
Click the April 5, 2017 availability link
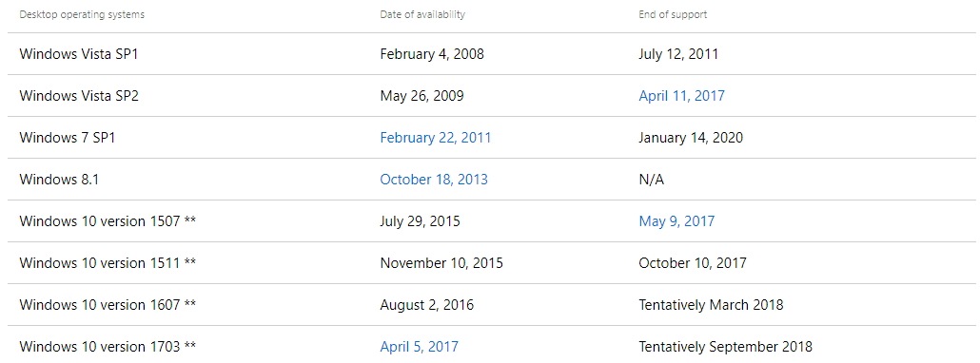point(419,346)
